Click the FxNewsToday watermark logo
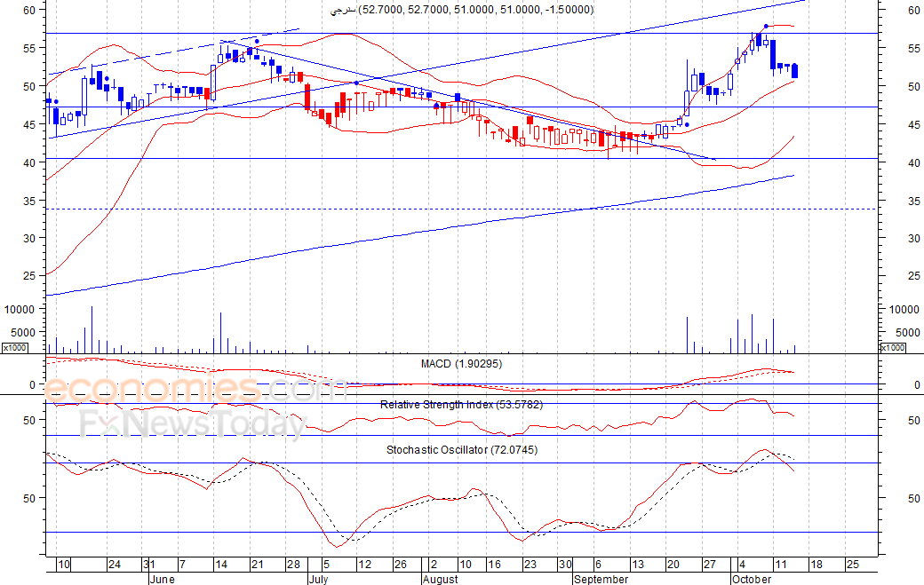The image size is (924, 585). click(x=194, y=423)
